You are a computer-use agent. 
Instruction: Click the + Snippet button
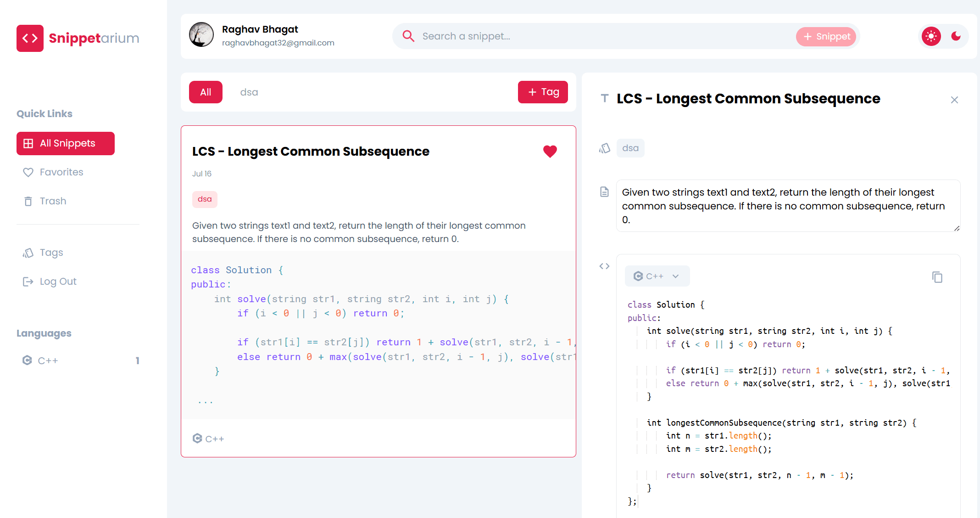[x=826, y=36]
